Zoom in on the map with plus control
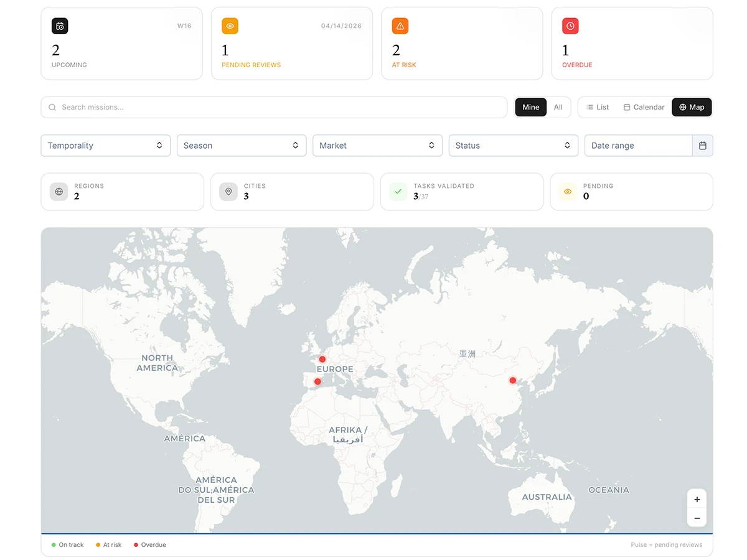 point(697,499)
